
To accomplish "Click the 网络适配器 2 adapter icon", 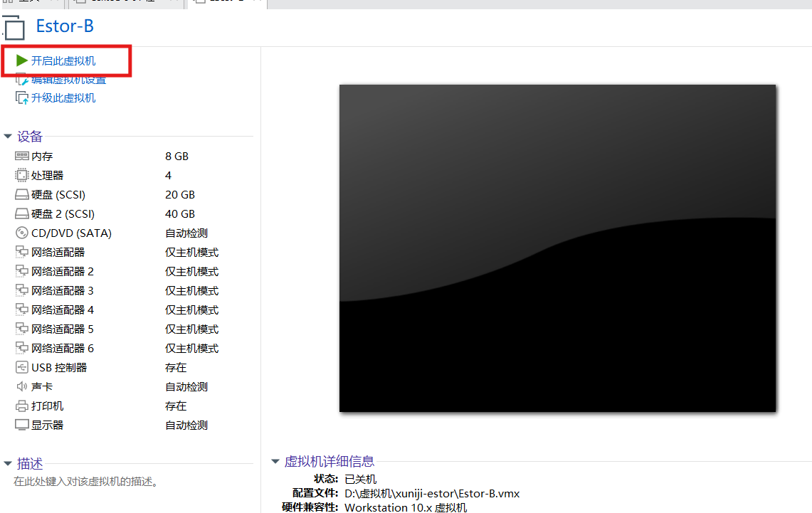I will [21, 271].
